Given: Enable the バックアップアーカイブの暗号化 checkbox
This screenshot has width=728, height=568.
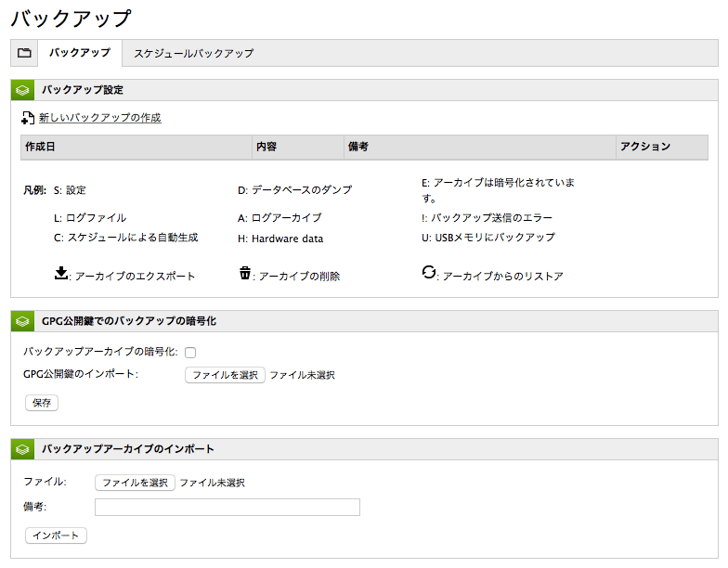Looking at the screenshot, I should tap(190, 353).
